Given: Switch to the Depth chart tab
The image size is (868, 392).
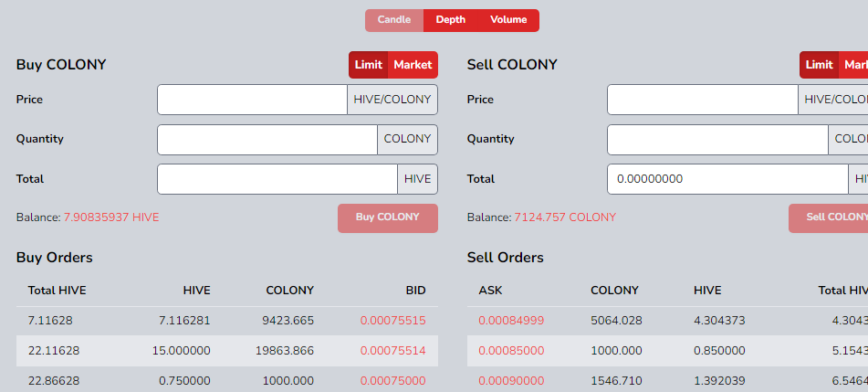Looking at the screenshot, I should click(451, 20).
